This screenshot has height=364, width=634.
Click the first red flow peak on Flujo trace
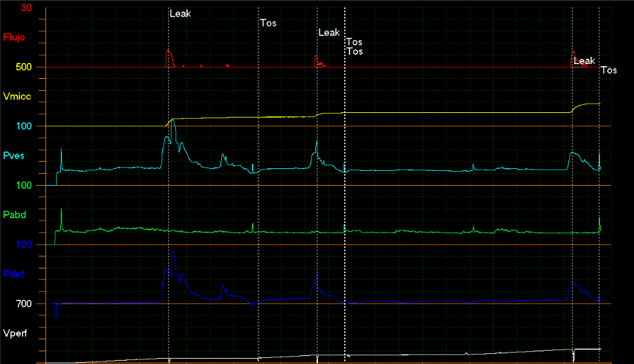click(x=168, y=51)
